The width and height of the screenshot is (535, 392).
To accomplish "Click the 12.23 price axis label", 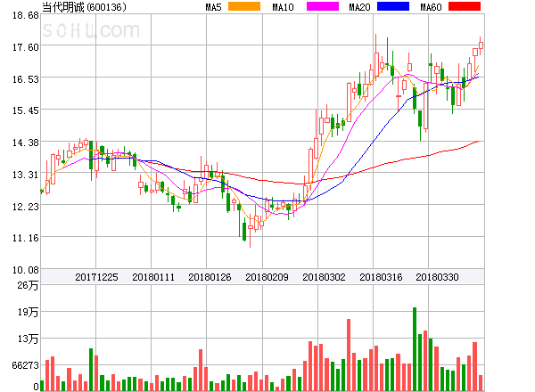I will (x=26, y=207).
